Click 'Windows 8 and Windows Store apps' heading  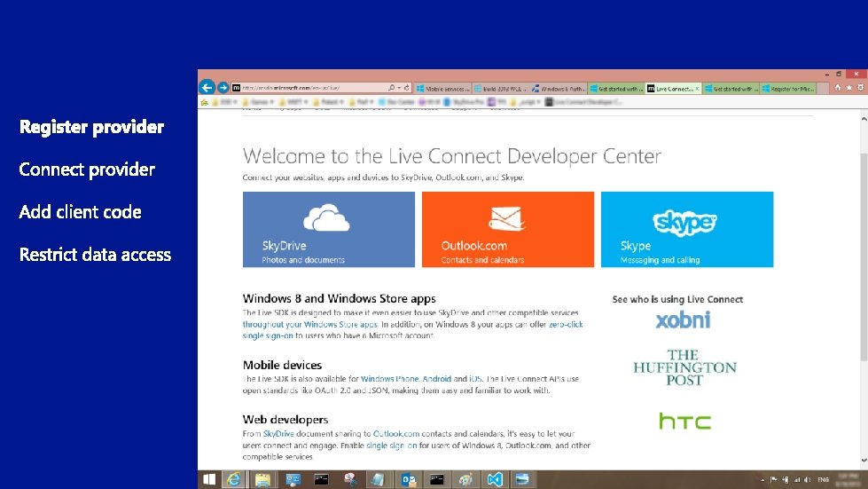pos(340,298)
